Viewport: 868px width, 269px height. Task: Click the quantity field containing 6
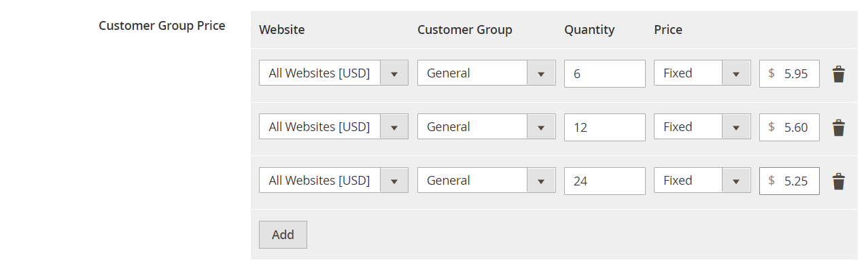pos(605,73)
